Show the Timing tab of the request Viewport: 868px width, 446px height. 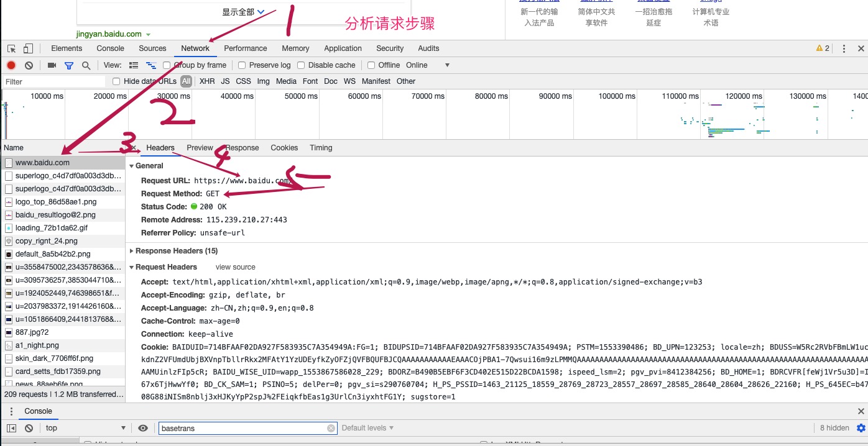coord(321,148)
